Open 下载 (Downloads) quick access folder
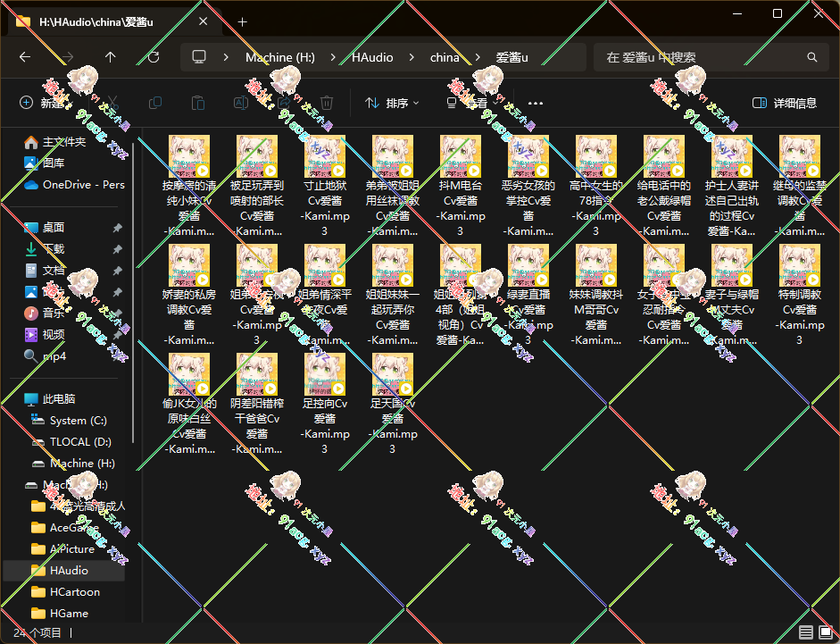Viewport: 840px width, 644px height. [x=53, y=249]
